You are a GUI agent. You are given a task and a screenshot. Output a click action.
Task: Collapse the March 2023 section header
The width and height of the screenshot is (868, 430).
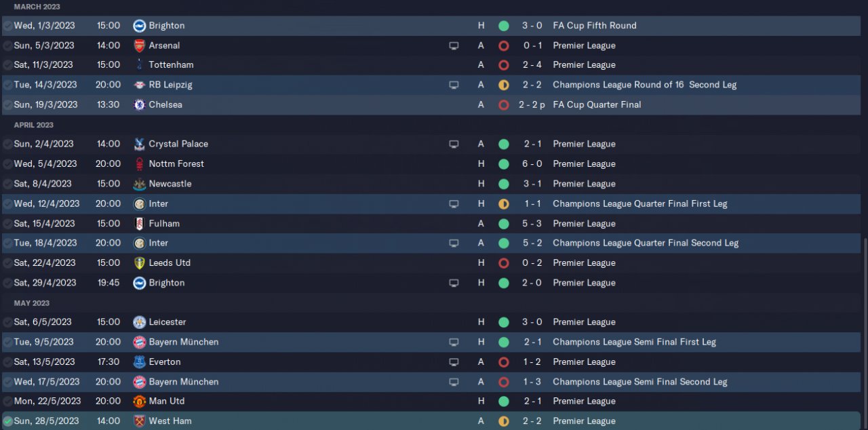point(37,7)
